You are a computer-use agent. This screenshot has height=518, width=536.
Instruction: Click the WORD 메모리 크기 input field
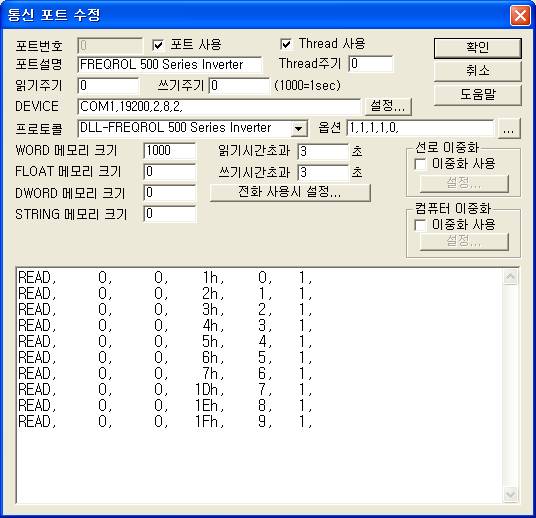point(170,151)
